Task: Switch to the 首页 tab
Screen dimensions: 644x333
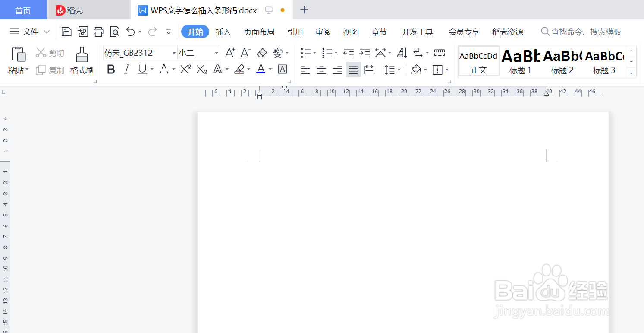Action: pos(23,10)
